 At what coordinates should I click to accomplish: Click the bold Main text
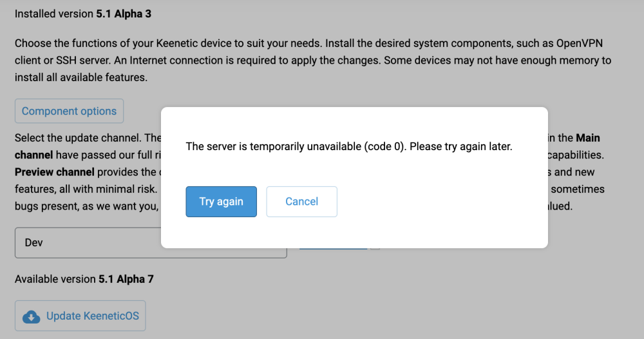point(587,138)
